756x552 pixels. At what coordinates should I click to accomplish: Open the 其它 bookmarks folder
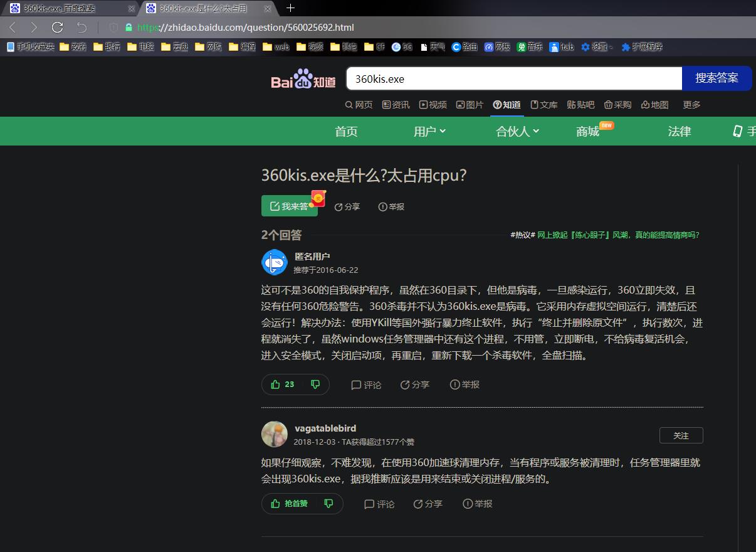[x=344, y=47]
